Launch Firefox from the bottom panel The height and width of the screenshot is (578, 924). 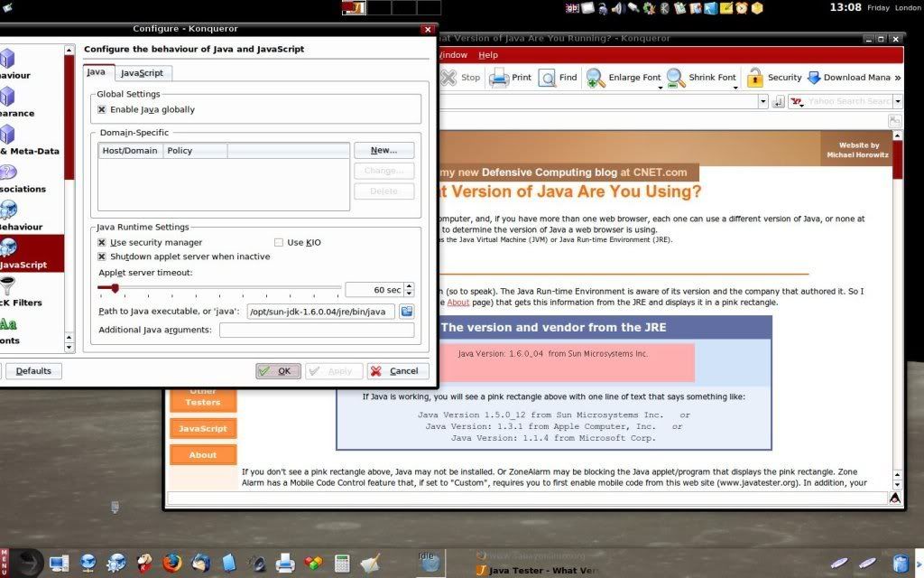(x=172, y=563)
